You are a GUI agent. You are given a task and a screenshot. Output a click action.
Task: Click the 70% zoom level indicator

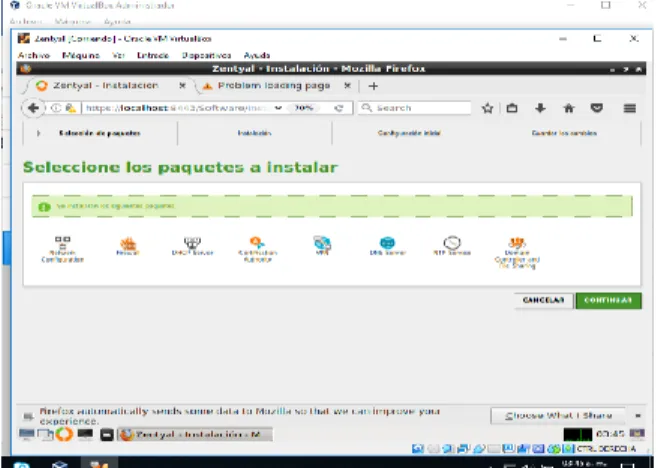(303, 108)
